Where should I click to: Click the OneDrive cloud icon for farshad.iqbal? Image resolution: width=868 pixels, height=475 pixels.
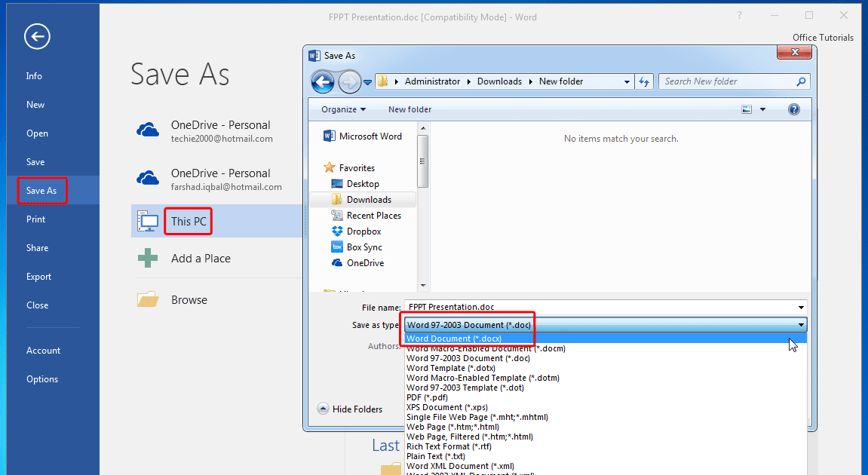pyautogui.click(x=148, y=179)
